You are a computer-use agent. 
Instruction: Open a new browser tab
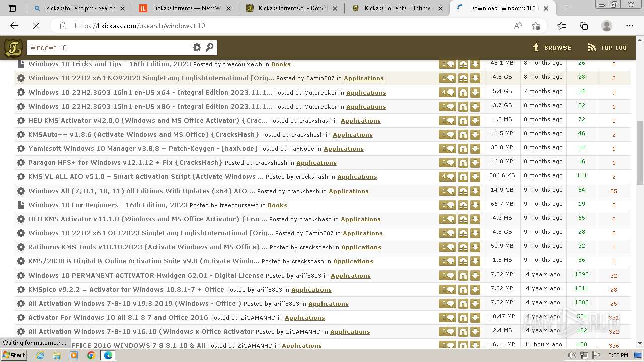[567, 8]
